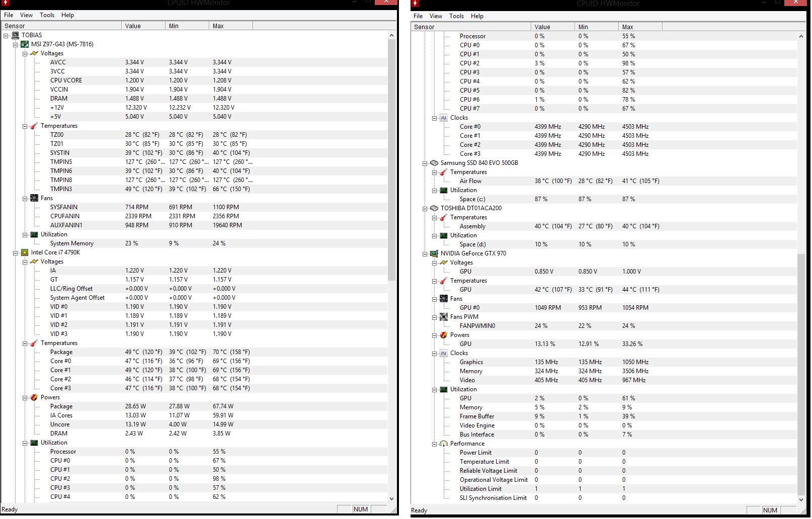Viewport: 812px width, 519px height.
Task: Open the File menu in right window
Action: point(418,16)
